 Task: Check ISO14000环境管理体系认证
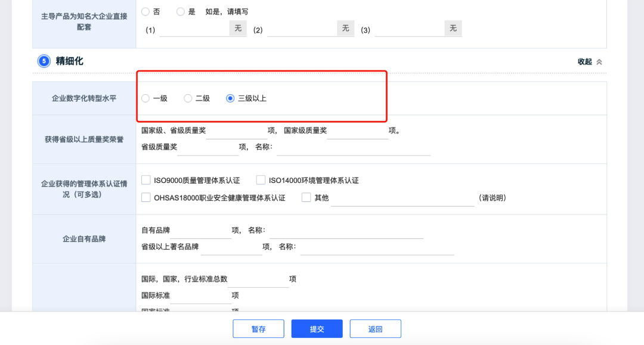coord(261,180)
